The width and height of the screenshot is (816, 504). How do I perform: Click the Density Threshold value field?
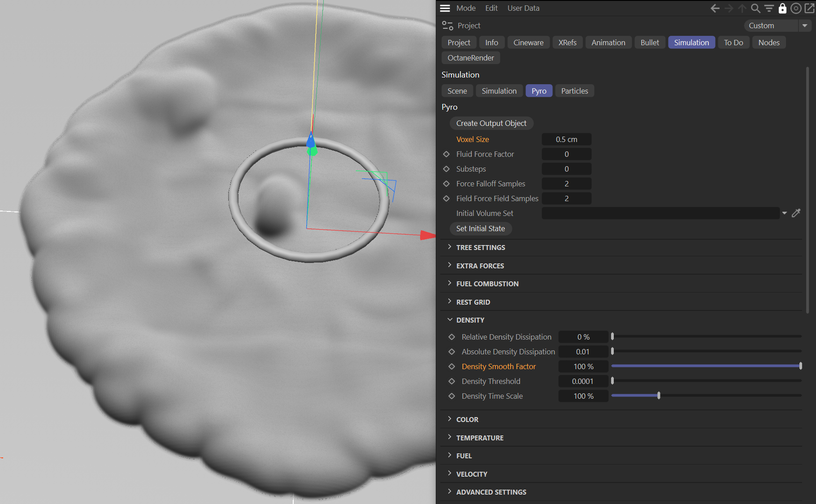pos(583,381)
